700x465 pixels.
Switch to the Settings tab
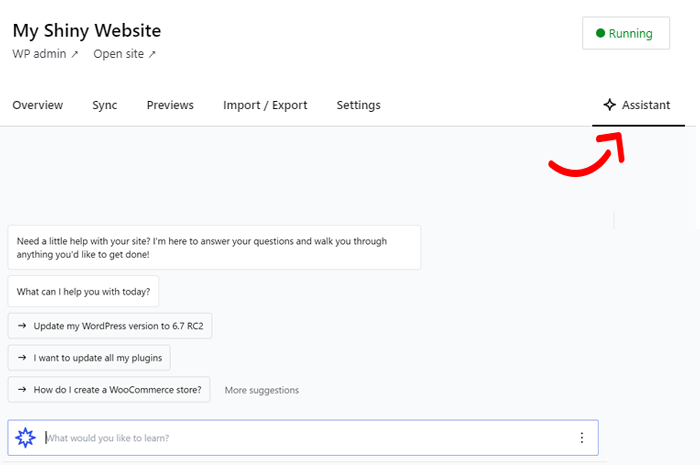[358, 105]
